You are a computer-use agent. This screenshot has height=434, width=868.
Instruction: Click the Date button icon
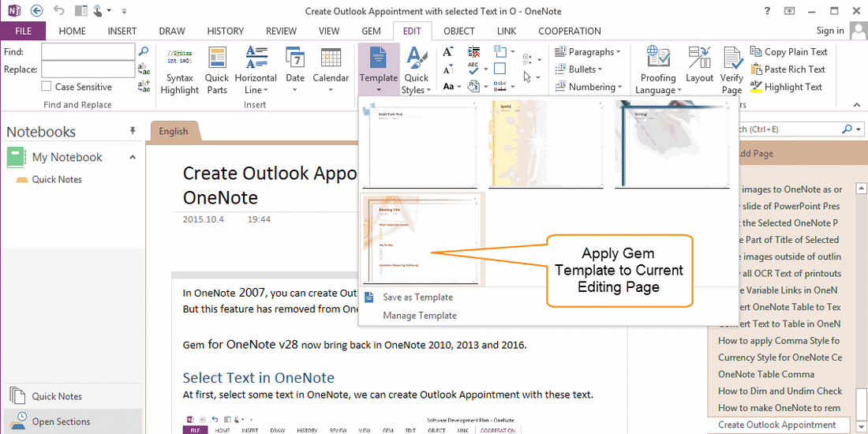click(x=295, y=57)
